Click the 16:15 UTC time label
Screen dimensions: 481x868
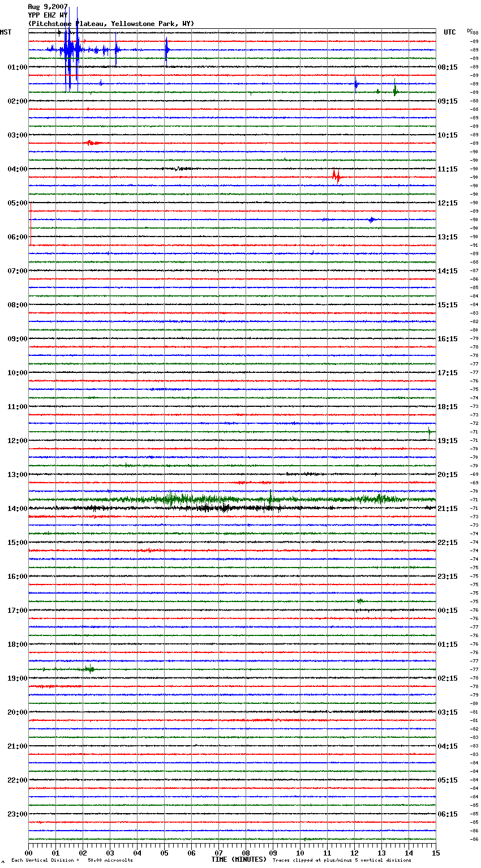(448, 338)
